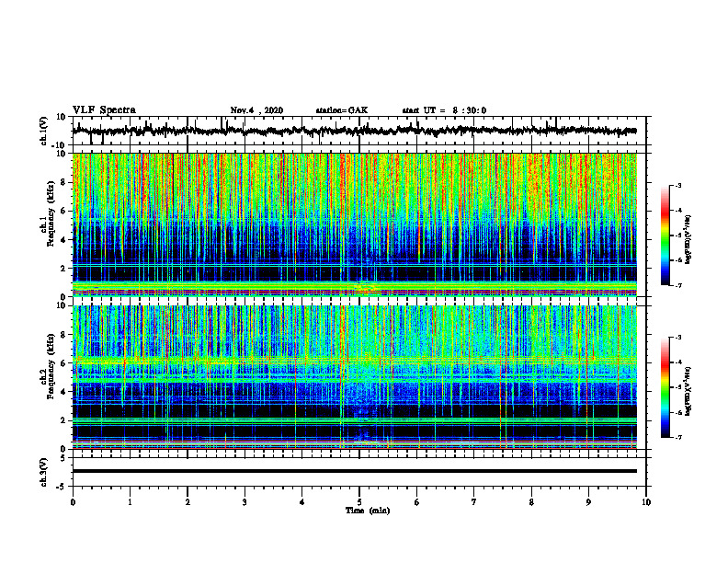Click time-axis tick label "7"

click(x=474, y=502)
